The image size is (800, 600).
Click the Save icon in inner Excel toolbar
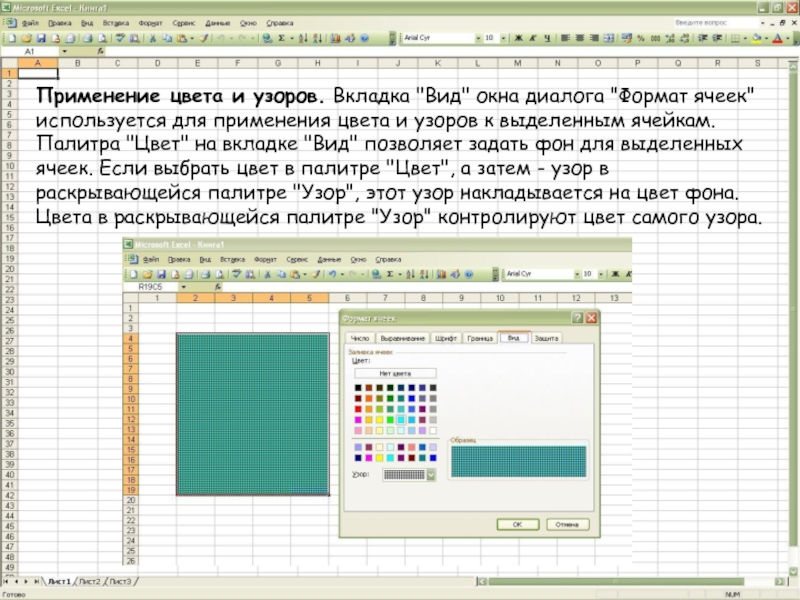pos(159,273)
